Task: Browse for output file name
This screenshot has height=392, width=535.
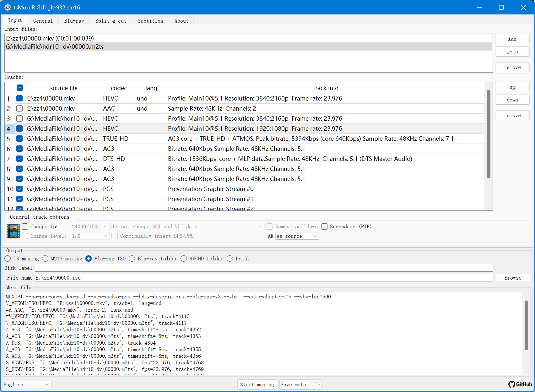Action: pos(513,278)
